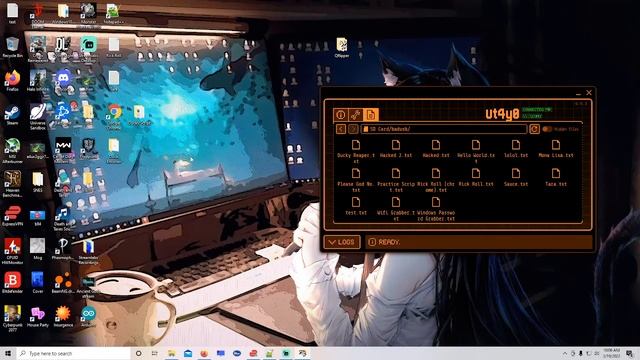Select the test.txt file in qFlipper
The height and width of the screenshot is (360, 640).
pos(356,206)
